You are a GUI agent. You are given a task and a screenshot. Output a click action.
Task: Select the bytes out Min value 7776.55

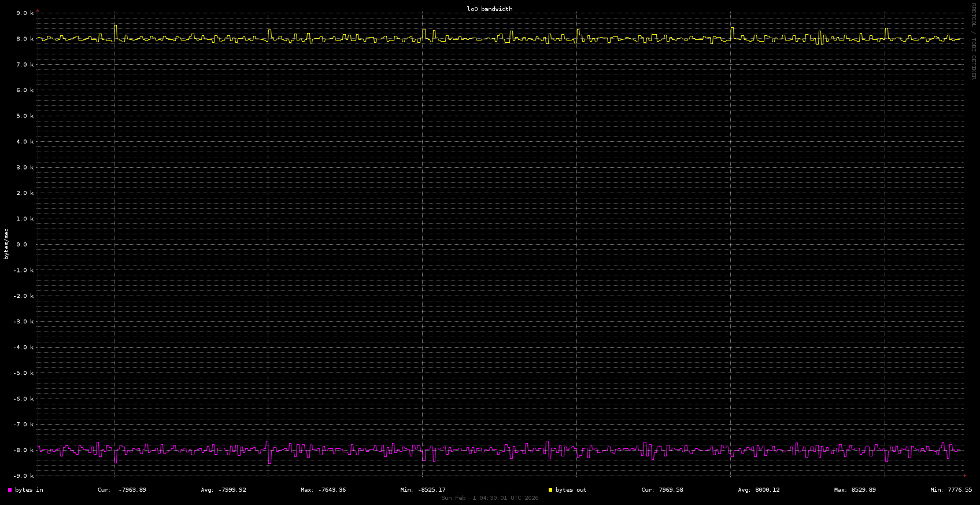pos(960,490)
